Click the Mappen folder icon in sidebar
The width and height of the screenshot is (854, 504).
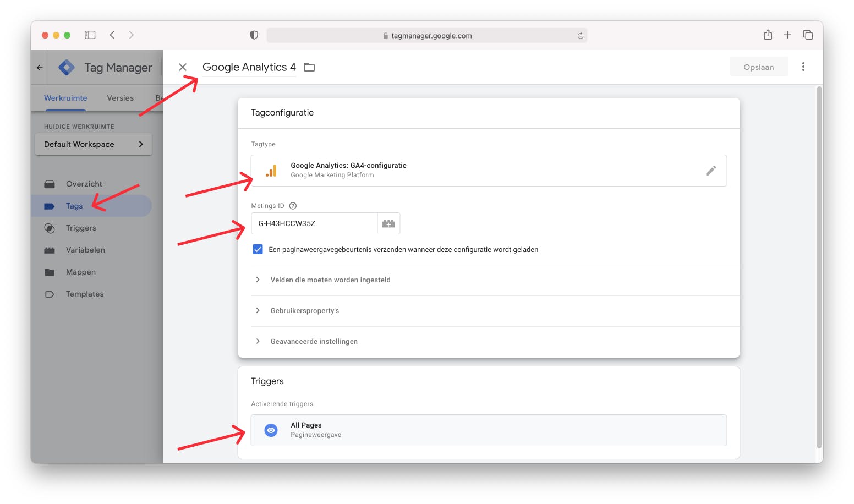pyautogui.click(x=50, y=272)
